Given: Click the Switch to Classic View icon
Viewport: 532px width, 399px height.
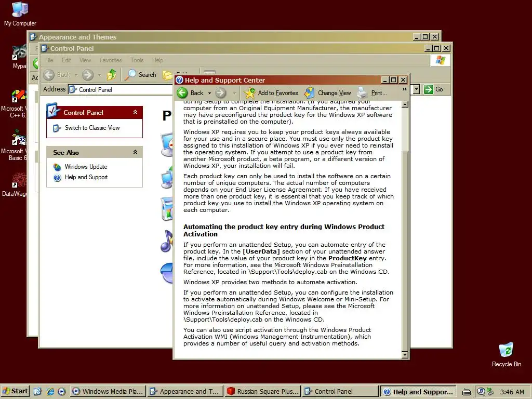Looking at the screenshot, I should [x=57, y=128].
